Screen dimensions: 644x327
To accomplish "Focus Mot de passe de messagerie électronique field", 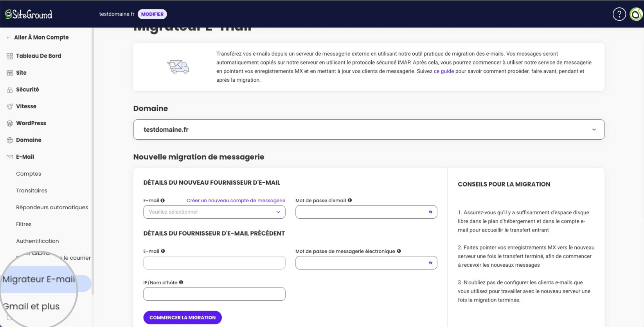I will pos(366,263).
